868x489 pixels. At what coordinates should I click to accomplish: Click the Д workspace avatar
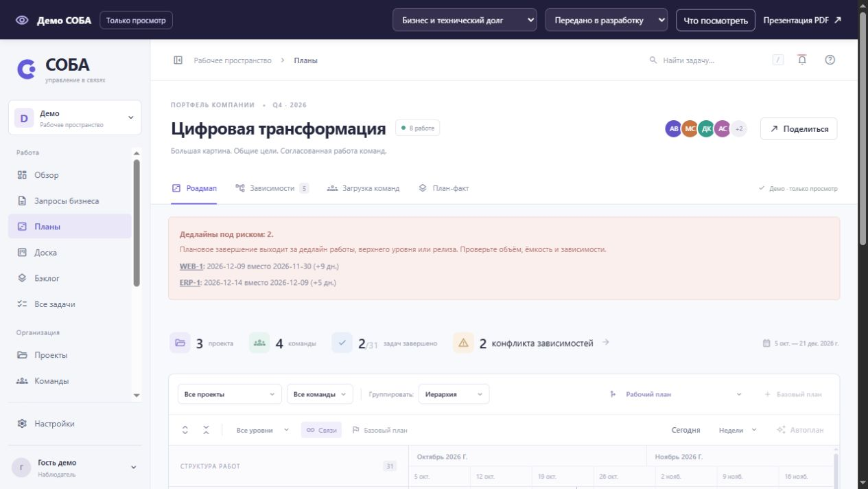pos(24,118)
